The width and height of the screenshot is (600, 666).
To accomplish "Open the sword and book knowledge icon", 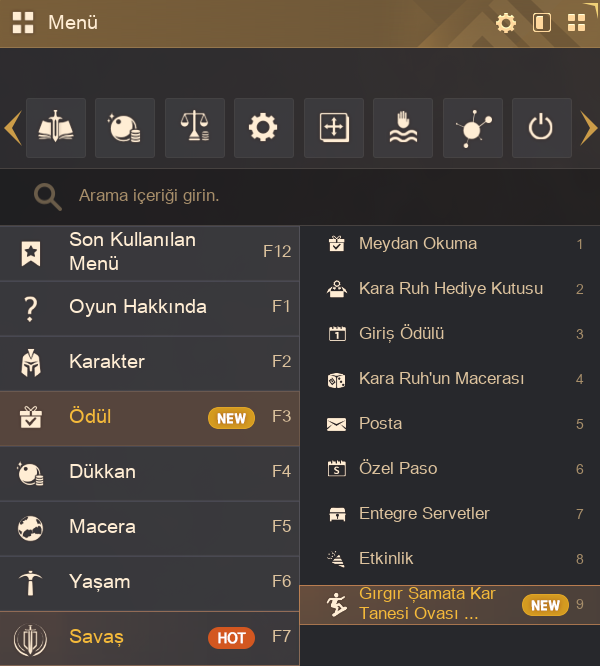I will coord(56,128).
